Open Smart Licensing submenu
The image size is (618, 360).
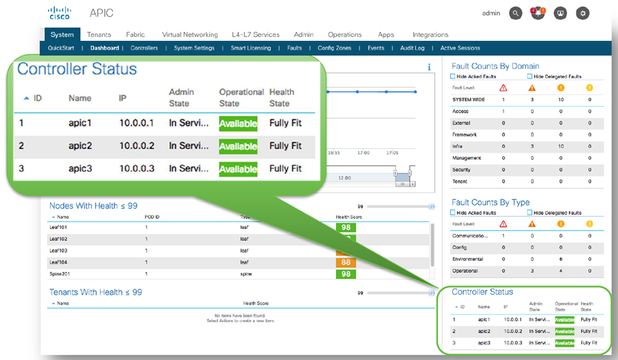coord(251,48)
